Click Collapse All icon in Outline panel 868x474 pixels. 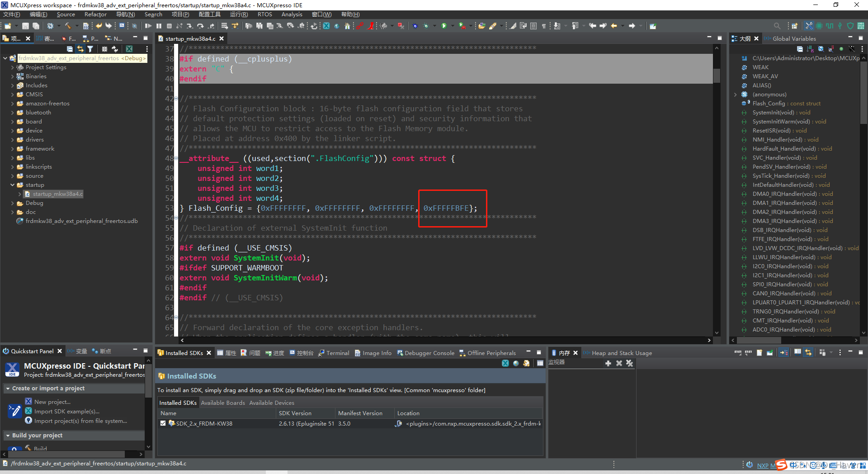(800, 49)
